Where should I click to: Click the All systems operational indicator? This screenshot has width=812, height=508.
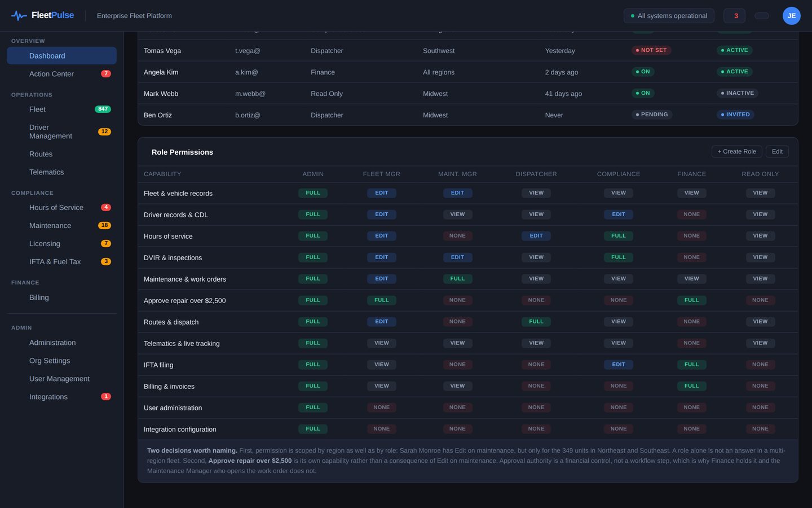669,16
